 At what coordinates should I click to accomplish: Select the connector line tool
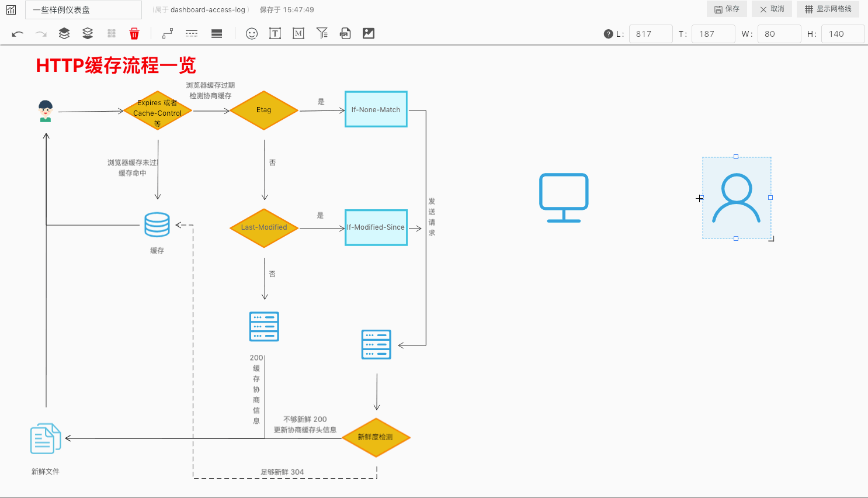(x=168, y=34)
